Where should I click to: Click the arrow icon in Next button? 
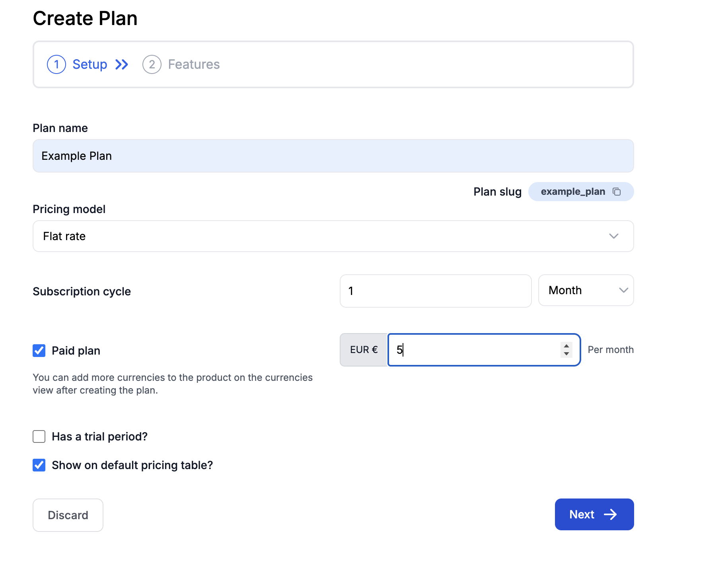coord(611,514)
